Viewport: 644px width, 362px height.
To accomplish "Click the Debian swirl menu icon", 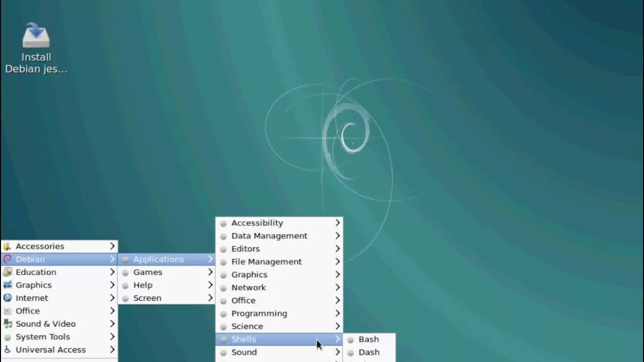I will pyautogui.click(x=7, y=259).
